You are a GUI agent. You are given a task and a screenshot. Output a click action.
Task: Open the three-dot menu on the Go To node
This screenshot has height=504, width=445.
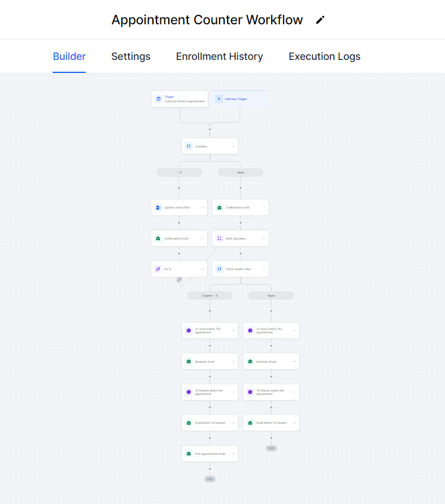click(202, 269)
